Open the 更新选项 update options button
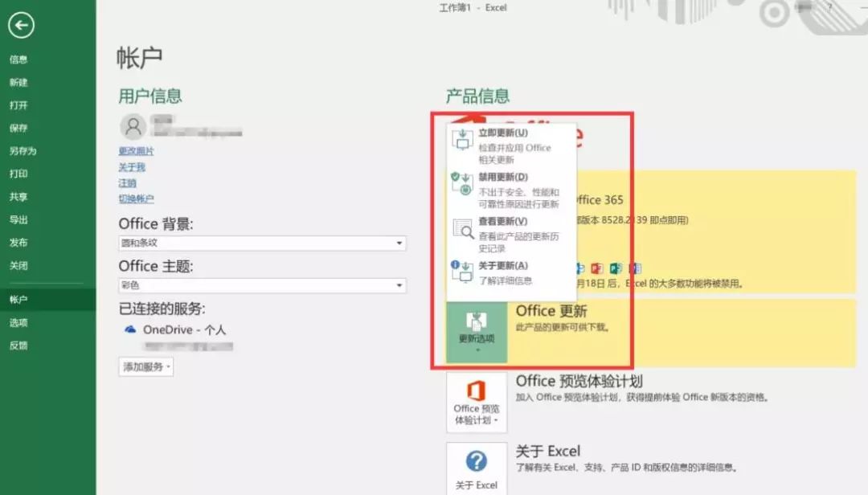This screenshot has height=495, width=868. click(477, 332)
